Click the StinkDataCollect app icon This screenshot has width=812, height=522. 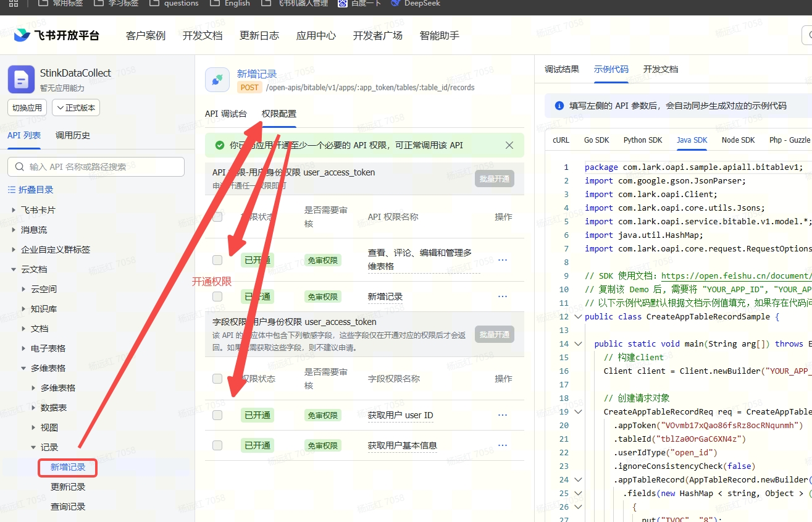click(21, 80)
